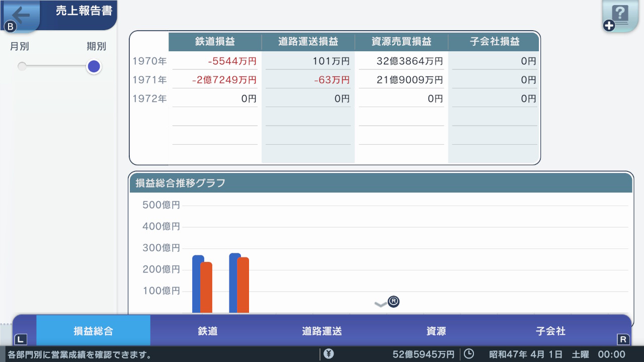Click the 300億円 axis label
The width and height of the screenshot is (644, 362).
[161, 248]
